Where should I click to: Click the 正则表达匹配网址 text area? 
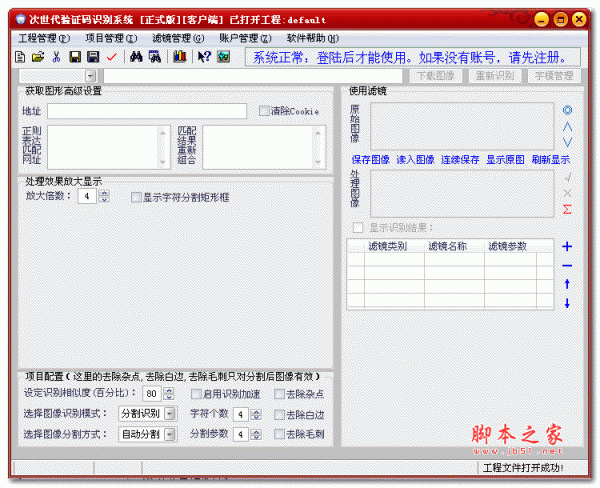[109, 147]
